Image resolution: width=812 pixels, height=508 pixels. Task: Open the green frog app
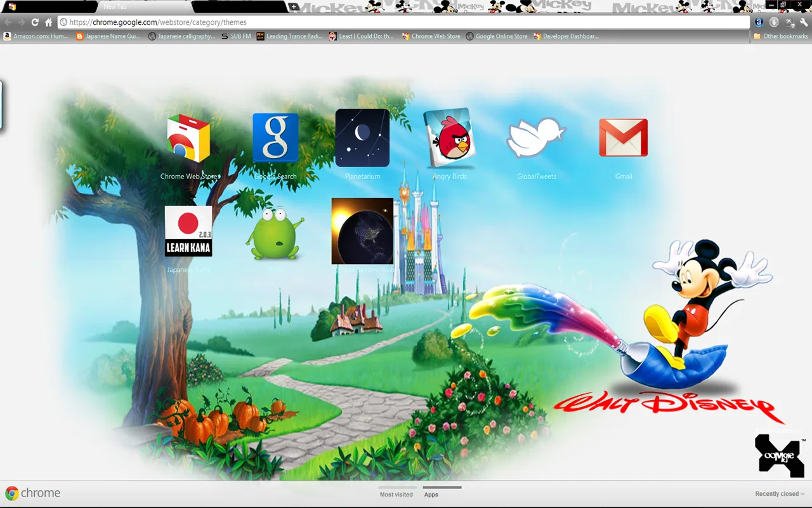pyautogui.click(x=275, y=233)
